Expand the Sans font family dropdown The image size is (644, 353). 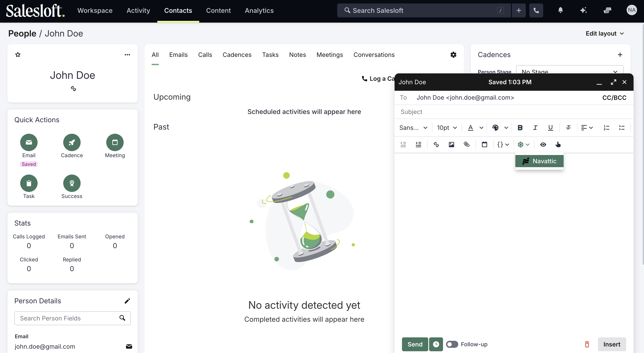[x=413, y=128]
